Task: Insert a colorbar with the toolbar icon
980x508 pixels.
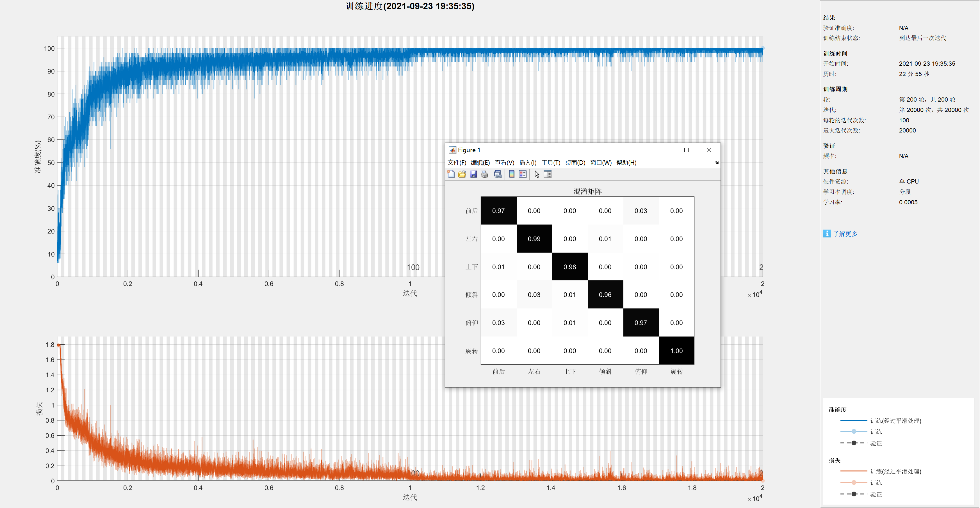Action: [512, 174]
